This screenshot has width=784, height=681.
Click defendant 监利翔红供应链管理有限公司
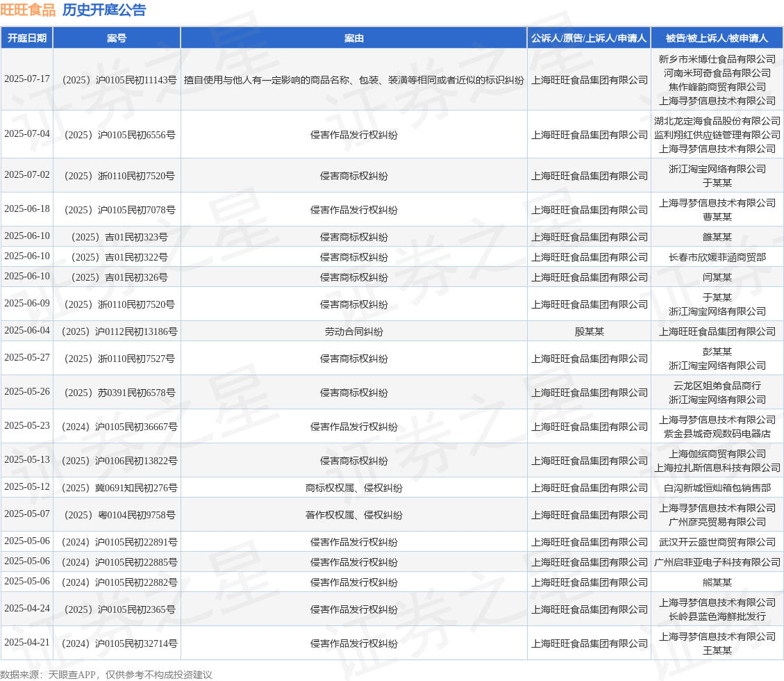tap(717, 135)
